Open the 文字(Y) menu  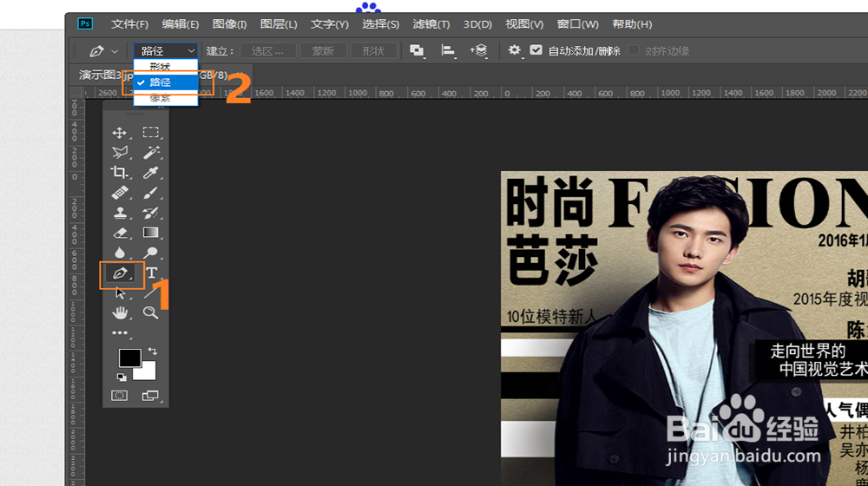(x=329, y=23)
